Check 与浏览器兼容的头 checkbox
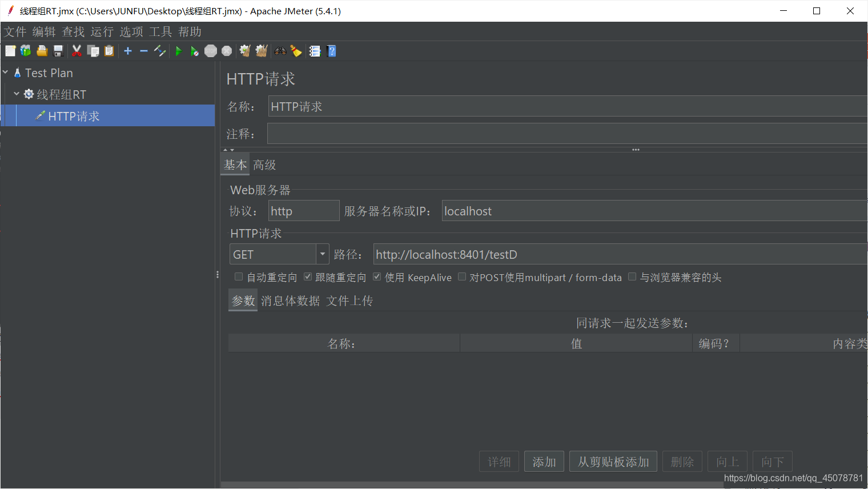 [632, 276]
